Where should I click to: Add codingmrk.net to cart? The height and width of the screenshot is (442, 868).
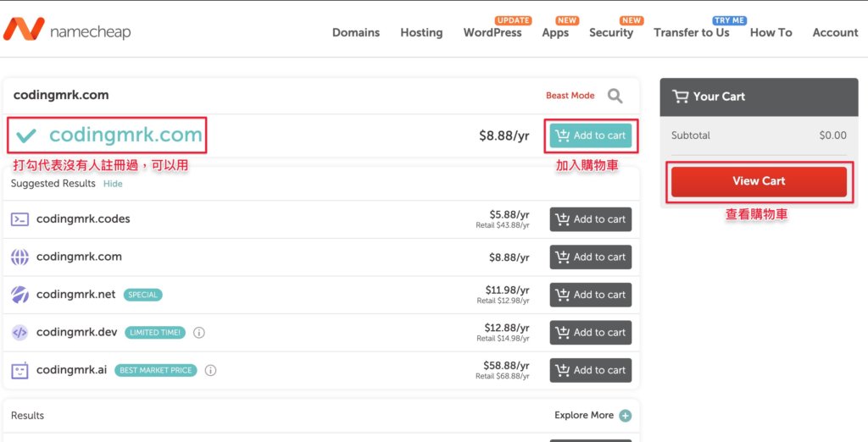pyautogui.click(x=591, y=295)
